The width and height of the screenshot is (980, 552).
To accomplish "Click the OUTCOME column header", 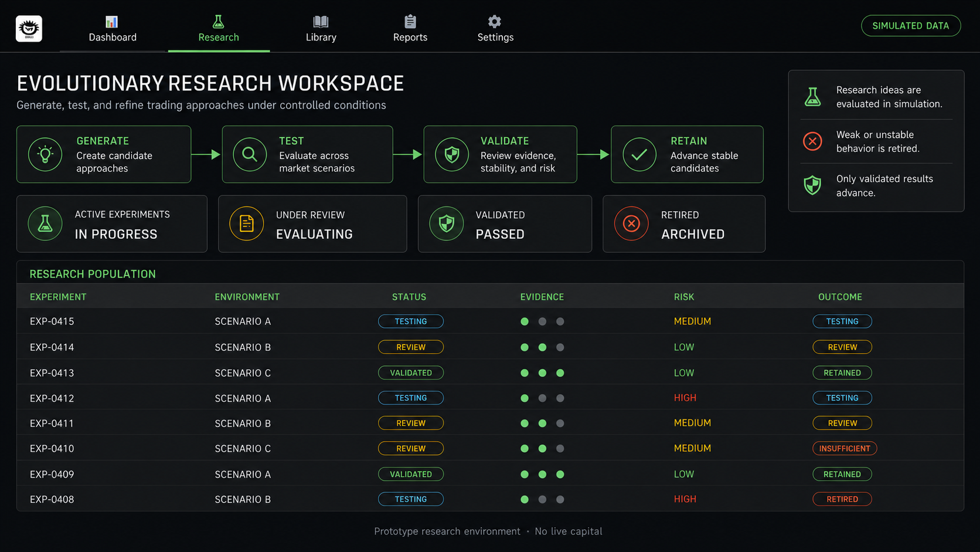I will tap(840, 297).
